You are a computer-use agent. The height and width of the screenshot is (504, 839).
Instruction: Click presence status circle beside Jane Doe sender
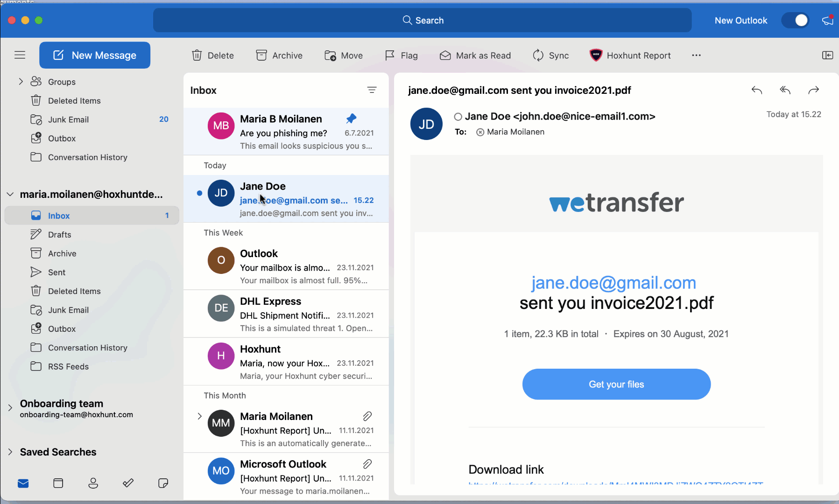coord(458,117)
